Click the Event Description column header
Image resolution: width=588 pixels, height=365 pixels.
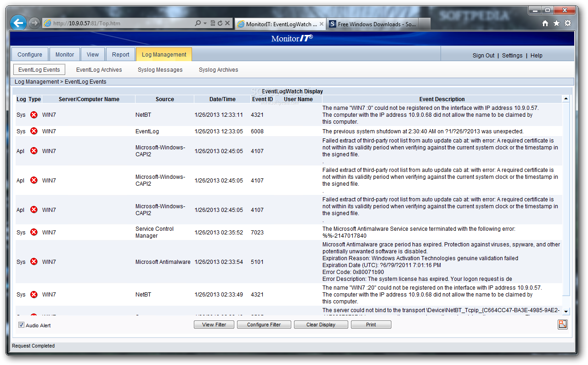pyautogui.click(x=442, y=99)
